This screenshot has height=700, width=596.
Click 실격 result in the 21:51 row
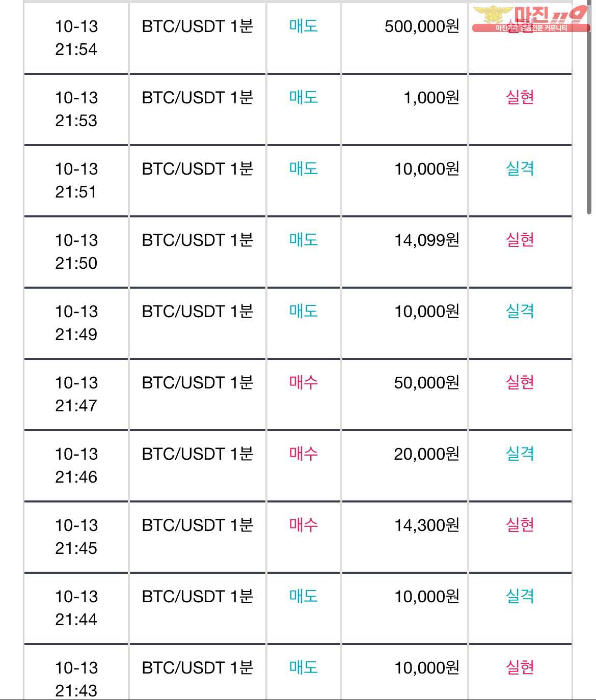pyautogui.click(x=520, y=169)
